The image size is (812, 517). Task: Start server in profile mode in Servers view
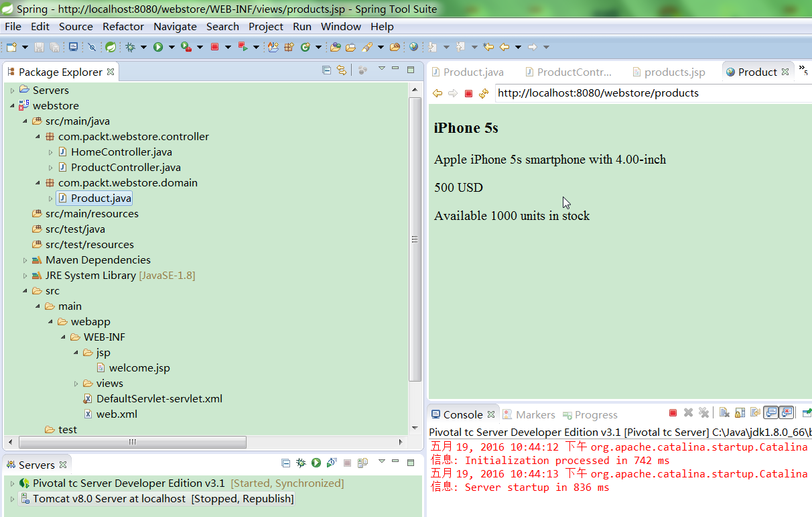(332, 463)
